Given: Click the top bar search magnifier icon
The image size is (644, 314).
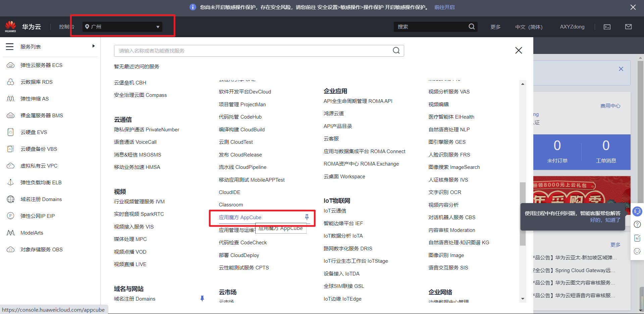Looking at the screenshot, I should (472, 26).
